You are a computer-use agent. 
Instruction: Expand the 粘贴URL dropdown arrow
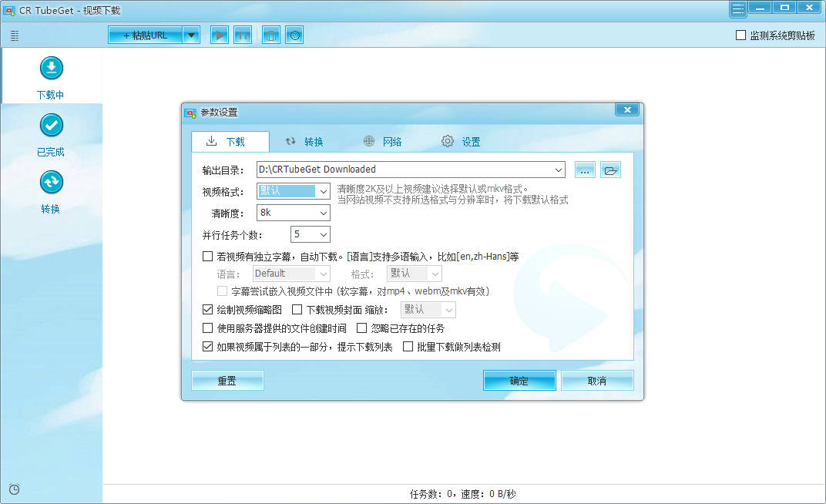pyautogui.click(x=191, y=35)
